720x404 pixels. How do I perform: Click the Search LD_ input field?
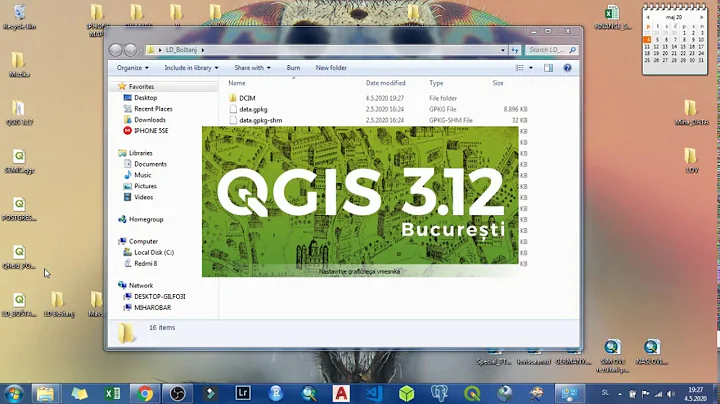point(548,50)
